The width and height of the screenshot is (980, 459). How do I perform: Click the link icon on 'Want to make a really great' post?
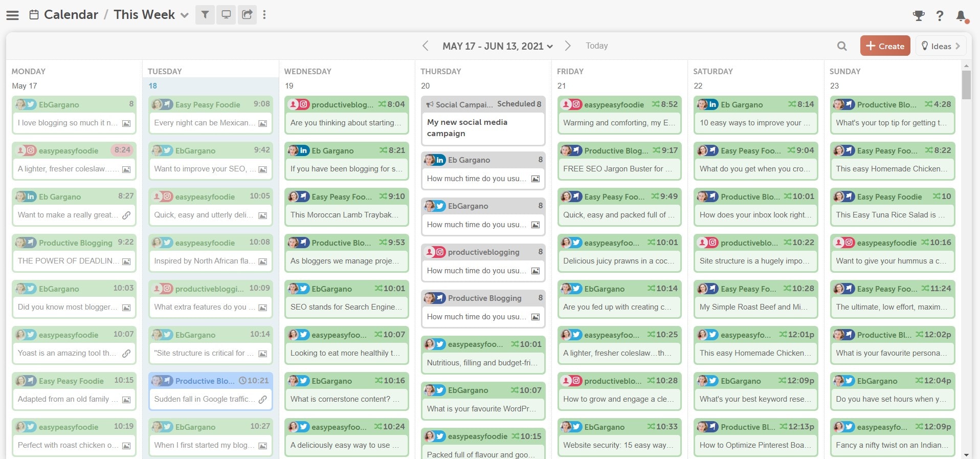pyautogui.click(x=126, y=215)
